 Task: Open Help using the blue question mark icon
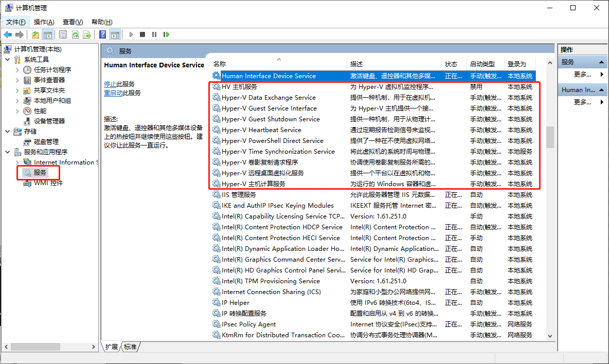(x=103, y=34)
